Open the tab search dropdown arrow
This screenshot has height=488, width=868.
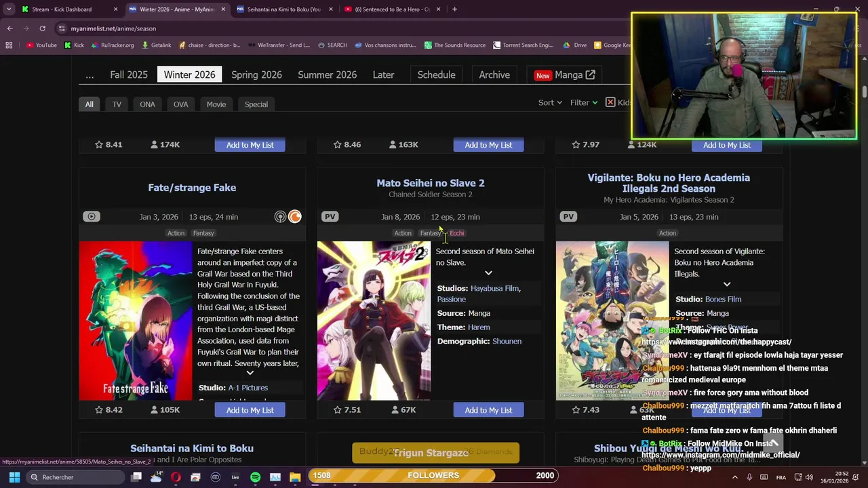pos(9,9)
